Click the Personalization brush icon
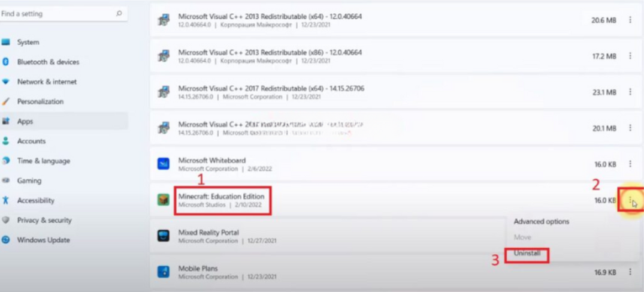This screenshot has width=644, height=292. click(5, 101)
